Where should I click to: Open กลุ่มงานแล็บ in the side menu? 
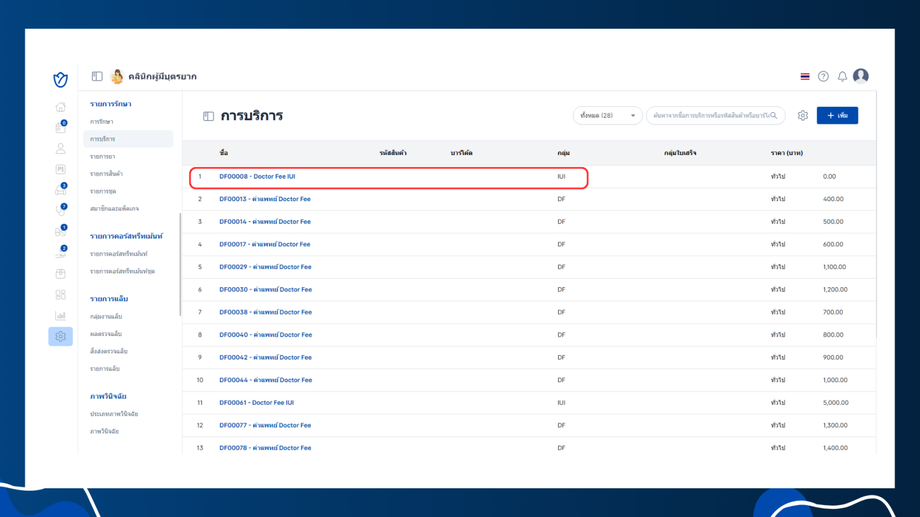[x=106, y=316]
